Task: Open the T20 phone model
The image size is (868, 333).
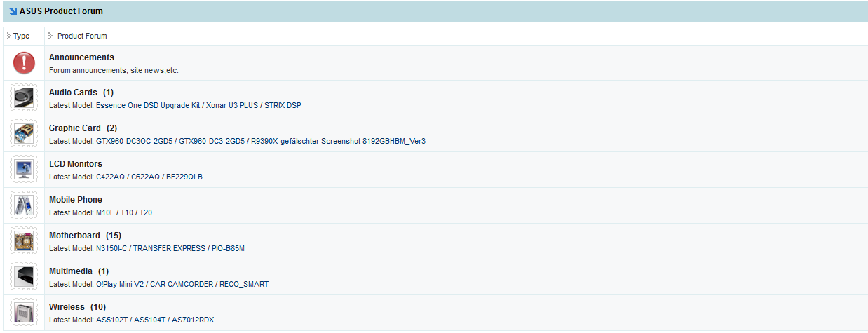Action: [x=145, y=212]
